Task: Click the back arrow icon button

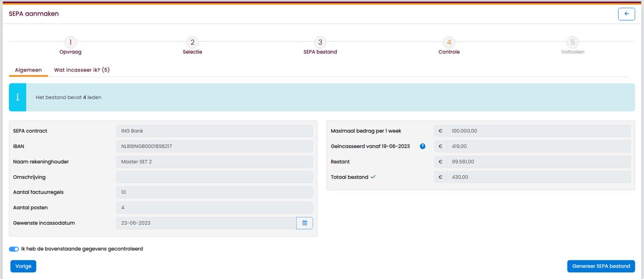Action: point(626,14)
